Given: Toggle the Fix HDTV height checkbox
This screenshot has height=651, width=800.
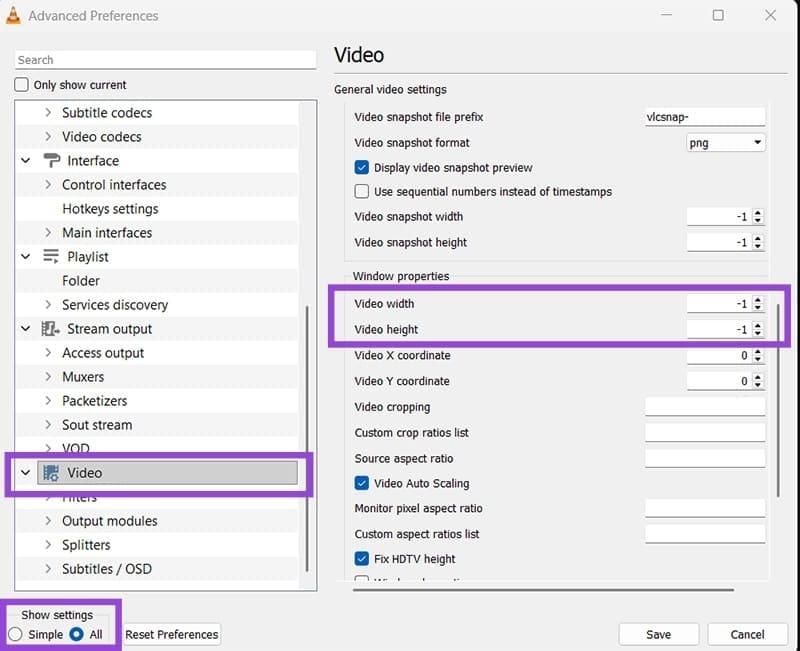Looking at the screenshot, I should click(x=362, y=559).
